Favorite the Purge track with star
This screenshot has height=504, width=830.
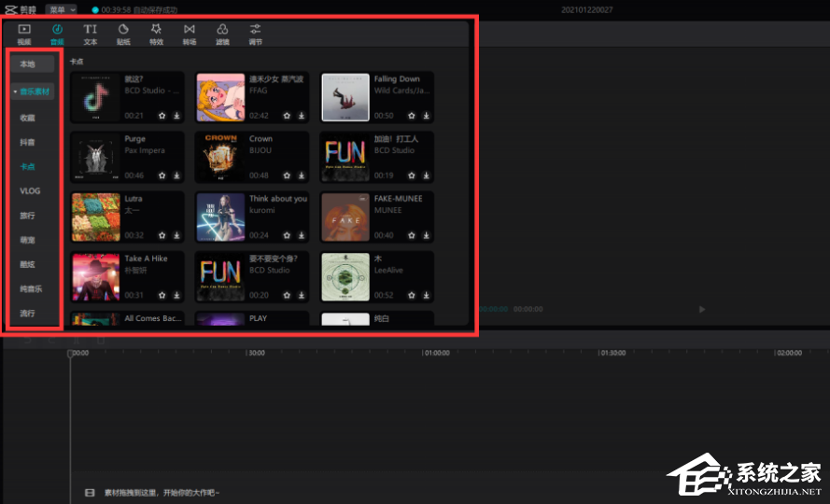click(162, 175)
